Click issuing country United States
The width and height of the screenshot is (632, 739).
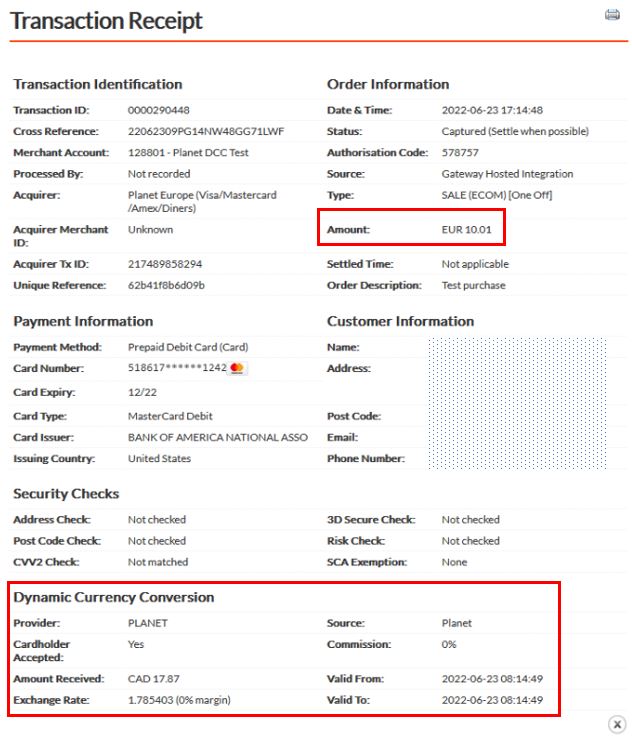tap(159, 459)
